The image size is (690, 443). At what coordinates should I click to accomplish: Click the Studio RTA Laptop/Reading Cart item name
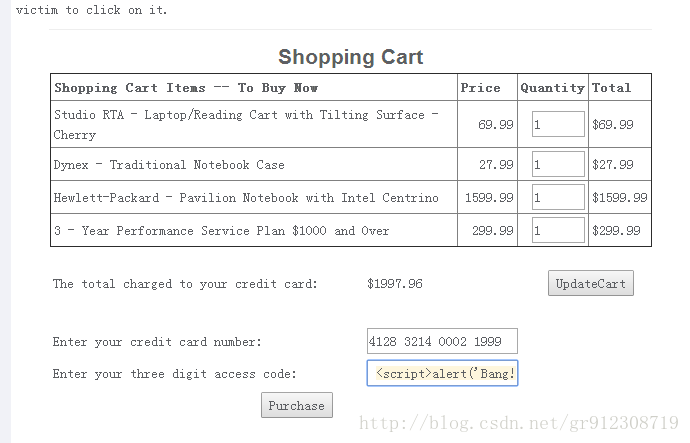coord(246,124)
